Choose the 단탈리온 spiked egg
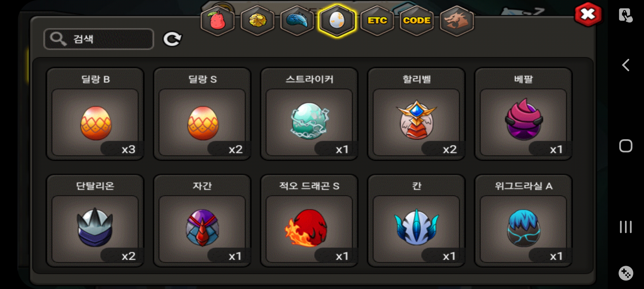Viewport: 644px width, 289px height. [x=95, y=221]
